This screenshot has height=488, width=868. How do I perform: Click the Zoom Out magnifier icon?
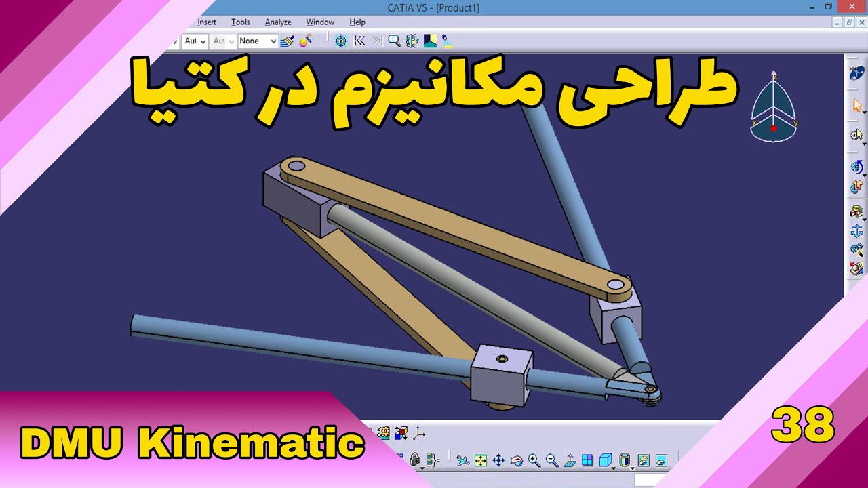click(552, 461)
